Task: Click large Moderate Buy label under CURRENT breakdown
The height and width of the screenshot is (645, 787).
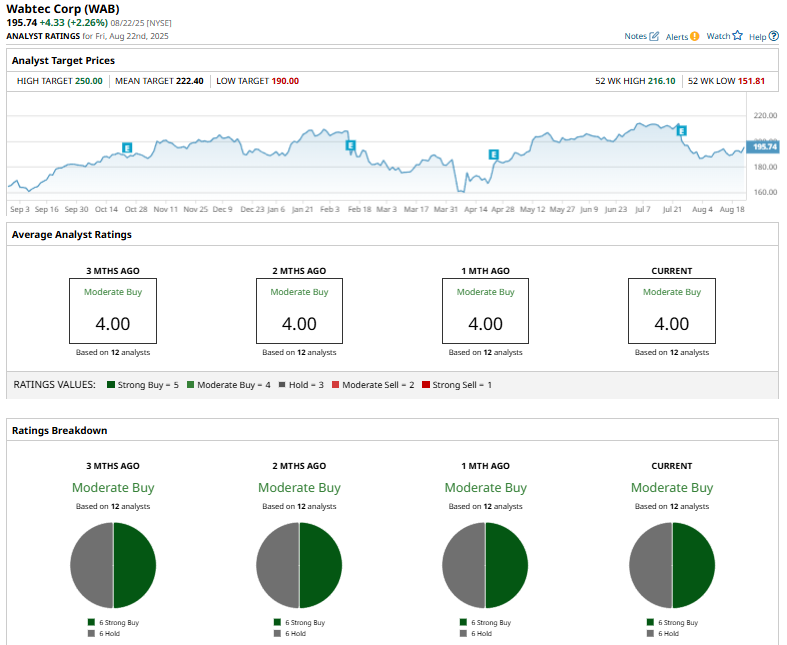Action: click(x=672, y=487)
